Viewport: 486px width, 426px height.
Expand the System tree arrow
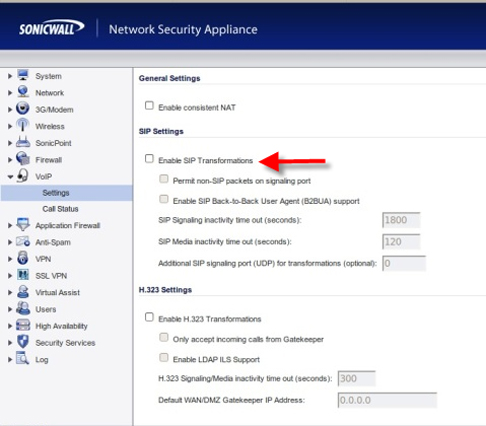pos(10,76)
